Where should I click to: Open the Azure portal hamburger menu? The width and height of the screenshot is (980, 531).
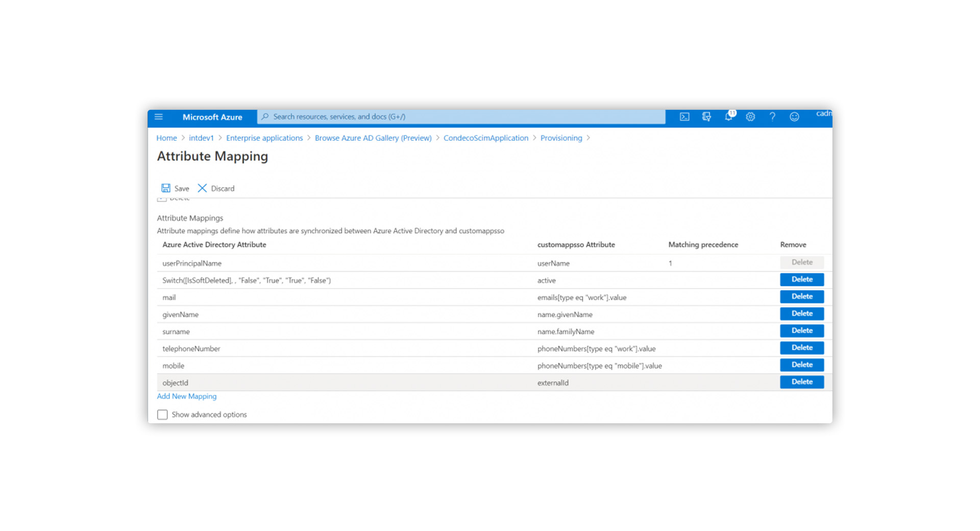(159, 117)
